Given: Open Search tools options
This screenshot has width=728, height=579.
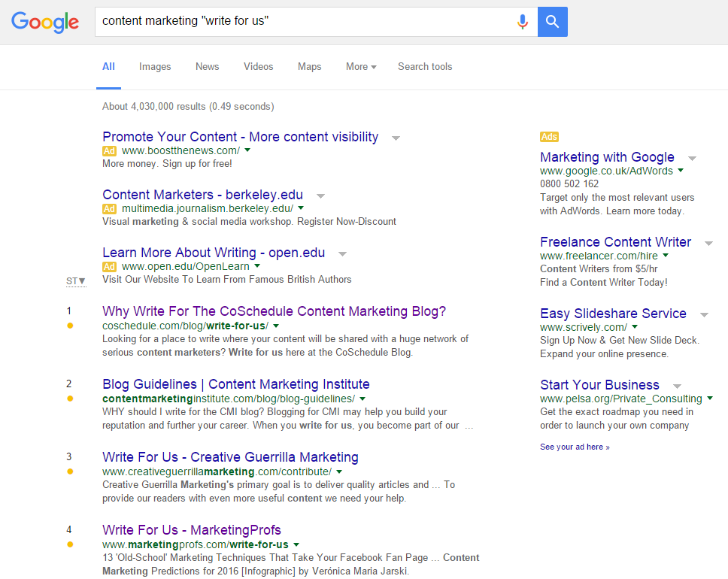Looking at the screenshot, I should [x=425, y=67].
